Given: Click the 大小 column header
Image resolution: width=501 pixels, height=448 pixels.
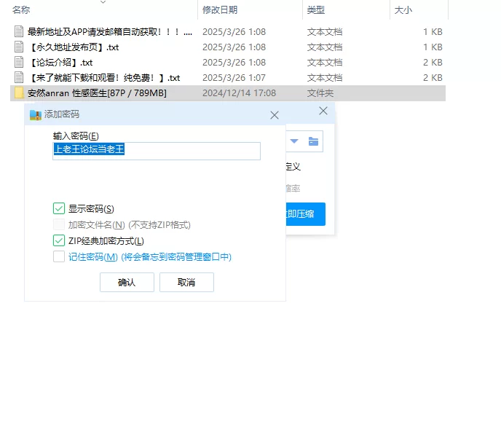Looking at the screenshot, I should (403, 10).
